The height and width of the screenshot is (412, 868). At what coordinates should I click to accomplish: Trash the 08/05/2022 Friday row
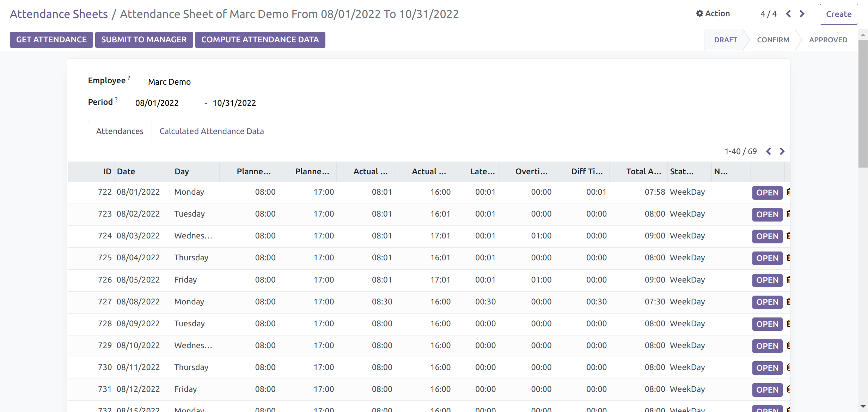[788, 280]
